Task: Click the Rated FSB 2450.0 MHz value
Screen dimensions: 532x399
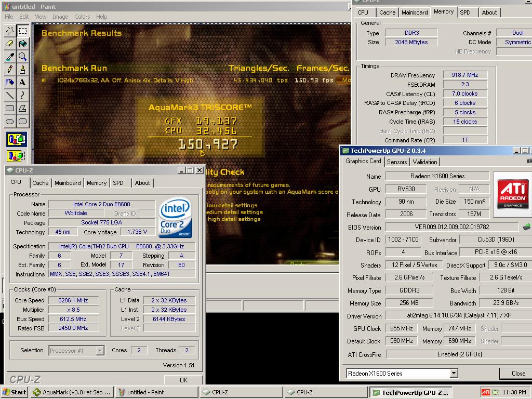Action: coord(74,328)
